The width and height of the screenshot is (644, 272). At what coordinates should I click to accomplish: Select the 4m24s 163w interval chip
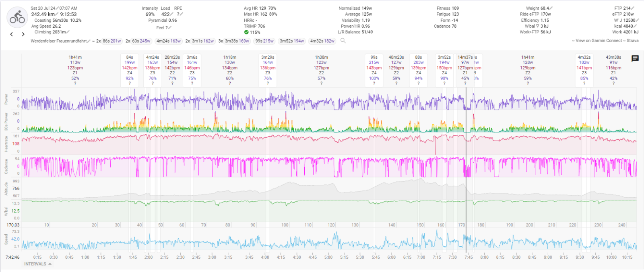coord(168,41)
